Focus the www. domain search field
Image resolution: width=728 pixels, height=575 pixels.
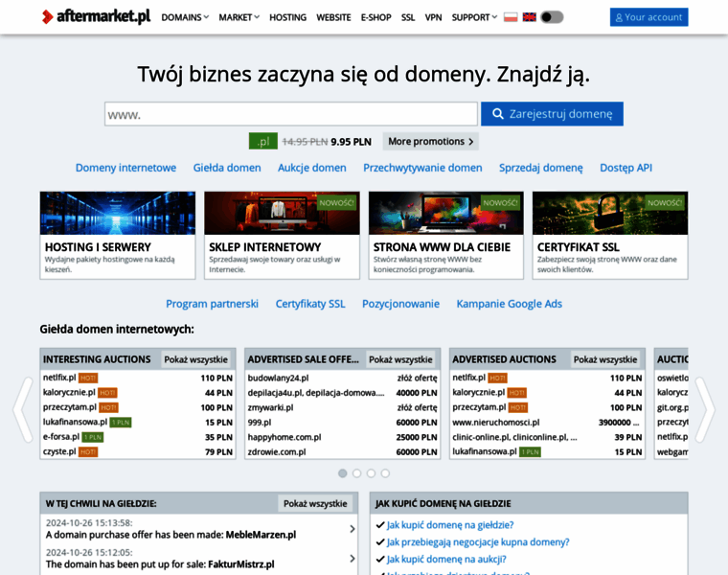[x=291, y=114]
